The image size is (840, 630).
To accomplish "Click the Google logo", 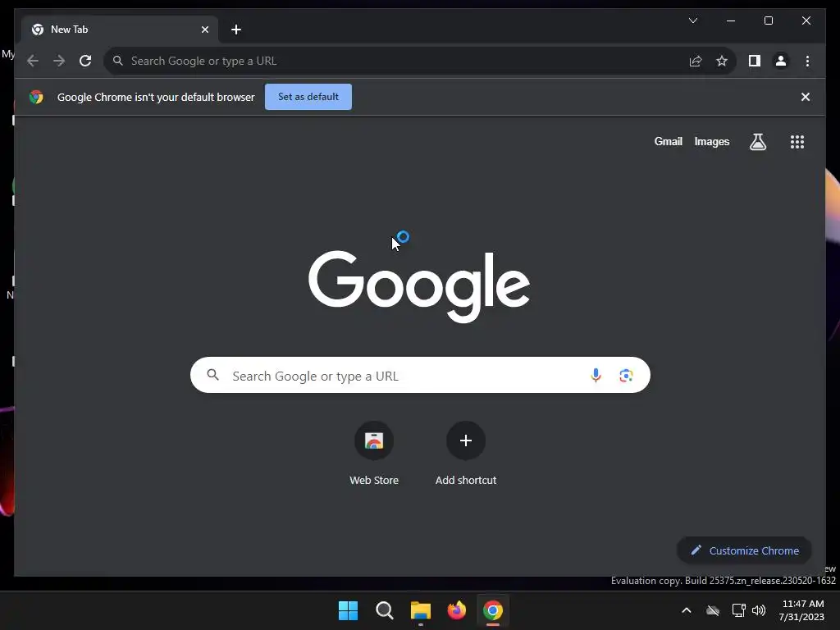I will click(x=419, y=286).
